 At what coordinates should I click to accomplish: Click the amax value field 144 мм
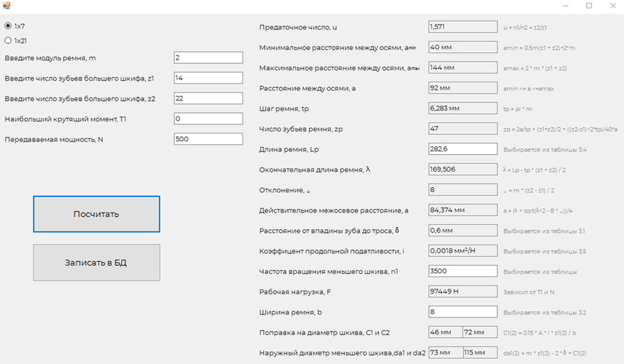463,67
